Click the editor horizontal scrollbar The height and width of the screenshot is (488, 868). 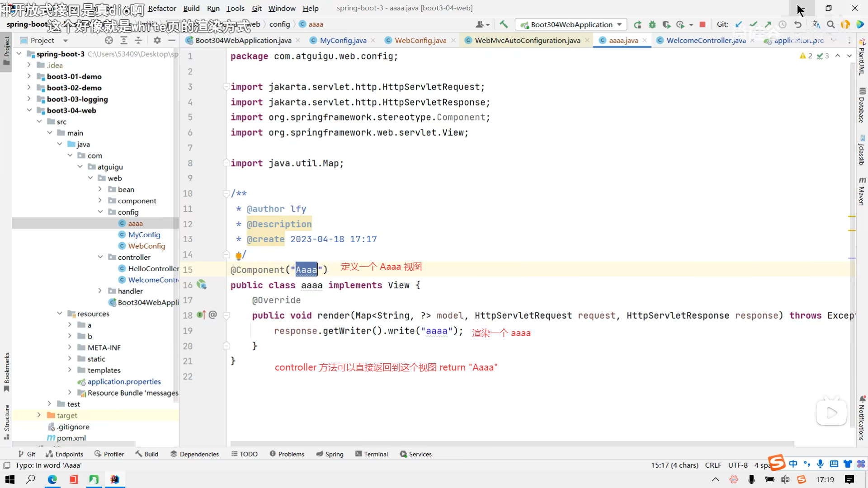[x=511, y=444]
